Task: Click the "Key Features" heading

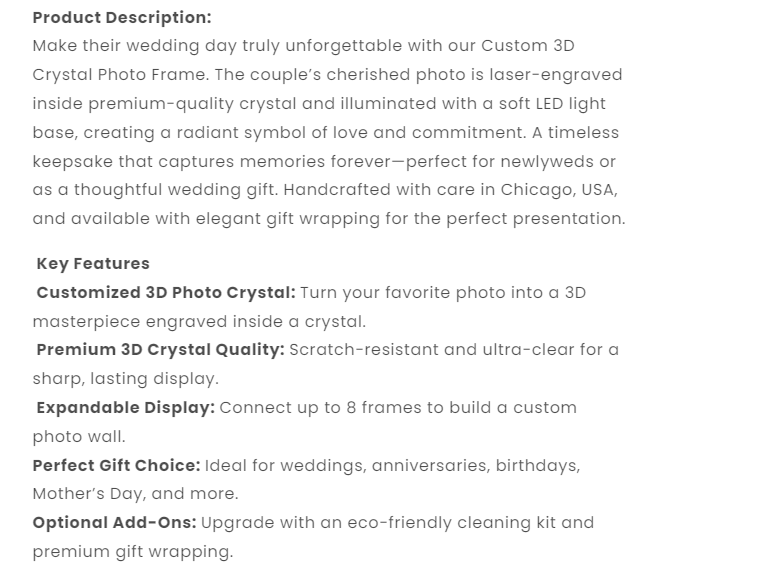Action: click(x=93, y=264)
